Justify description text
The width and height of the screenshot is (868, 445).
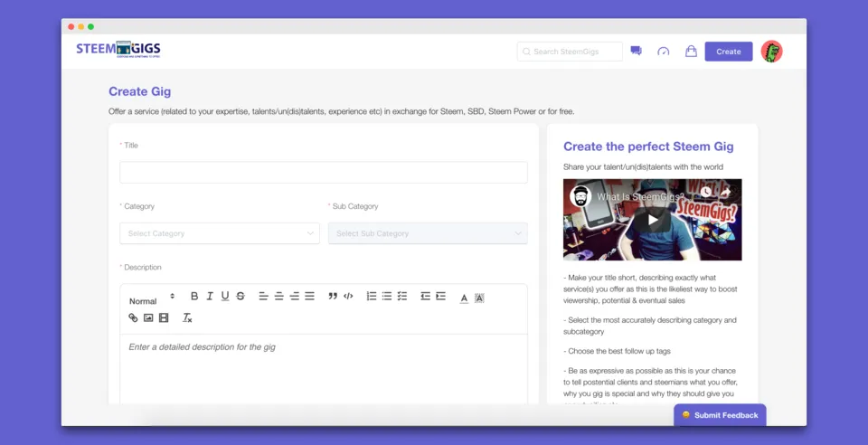point(309,296)
